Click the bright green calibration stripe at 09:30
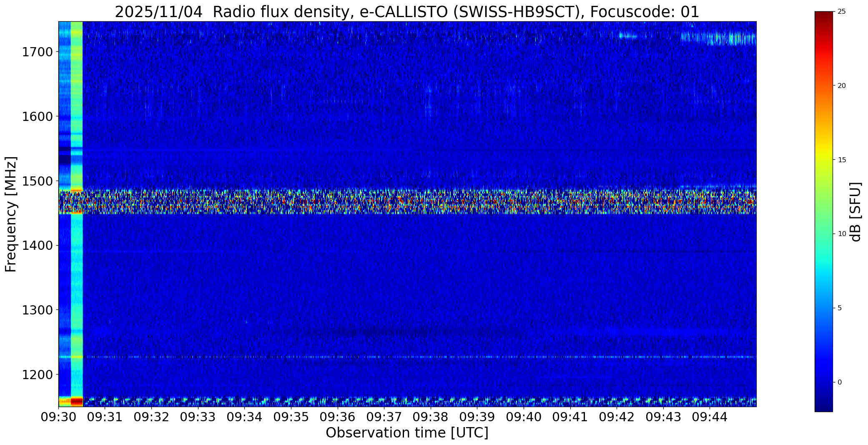The width and height of the screenshot is (868, 445). pyautogui.click(x=77, y=214)
